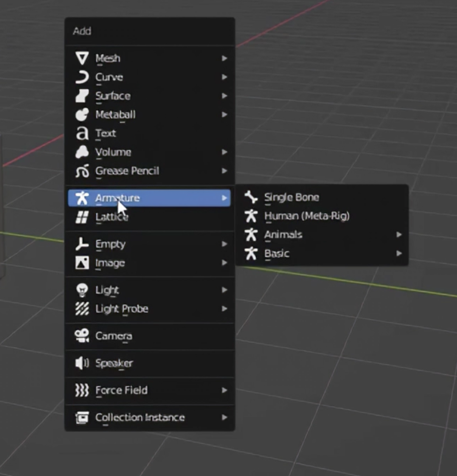Click the Surface icon
457x476 pixels.
point(82,96)
